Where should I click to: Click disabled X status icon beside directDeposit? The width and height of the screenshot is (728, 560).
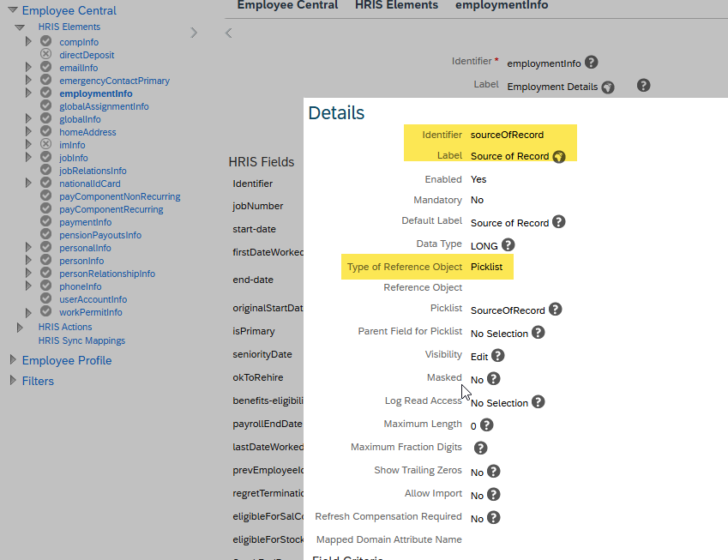click(x=45, y=54)
